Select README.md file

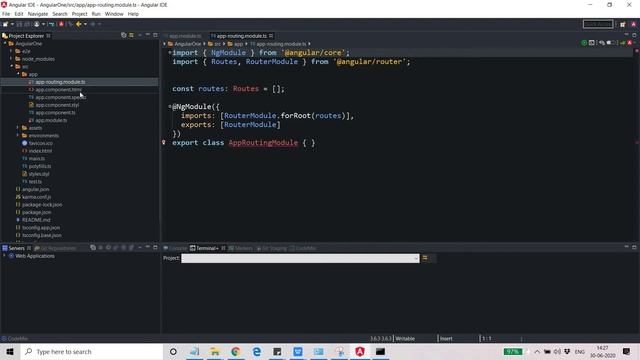pos(36,220)
